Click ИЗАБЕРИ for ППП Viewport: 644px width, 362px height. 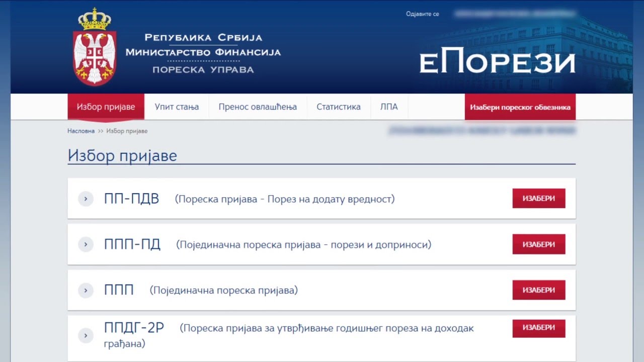pyautogui.click(x=539, y=290)
